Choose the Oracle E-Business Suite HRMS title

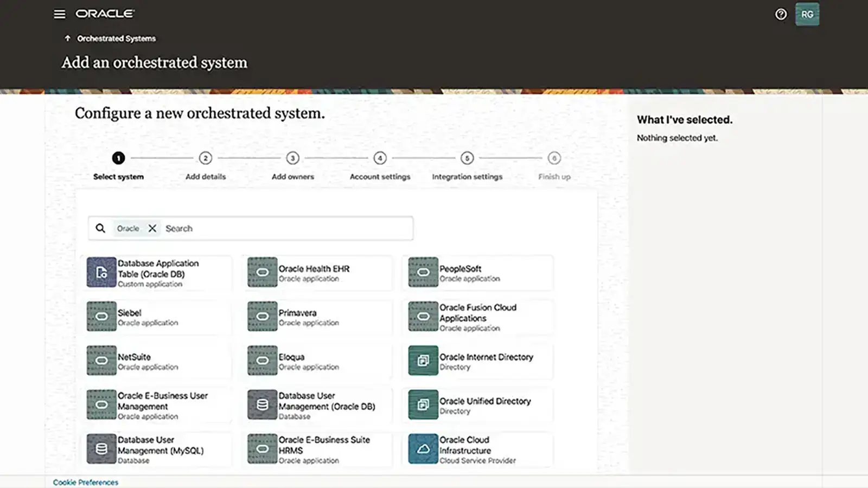point(324,445)
